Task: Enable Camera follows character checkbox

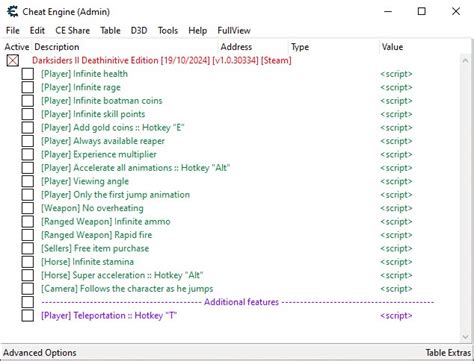Action: [28, 289]
